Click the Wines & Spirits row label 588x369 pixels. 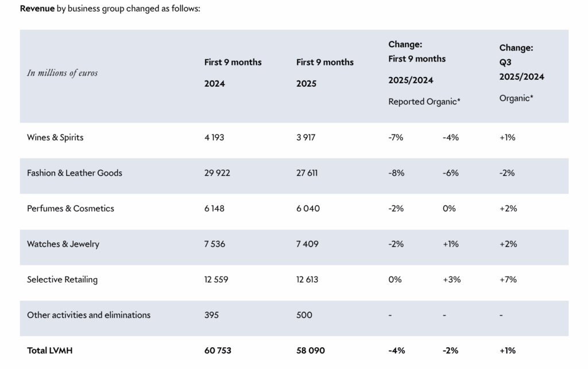pyautogui.click(x=55, y=138)
